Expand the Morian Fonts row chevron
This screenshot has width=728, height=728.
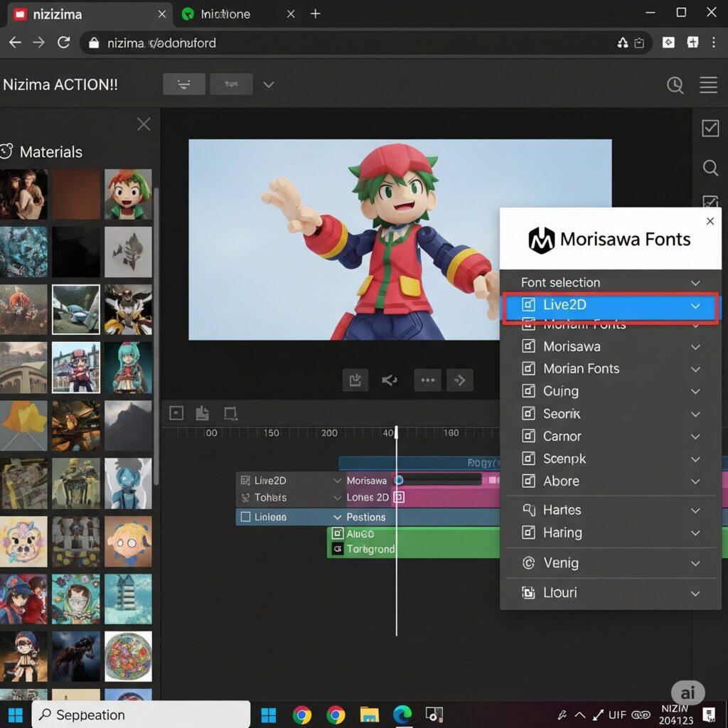pyautogui.click(x=695, y=370)
